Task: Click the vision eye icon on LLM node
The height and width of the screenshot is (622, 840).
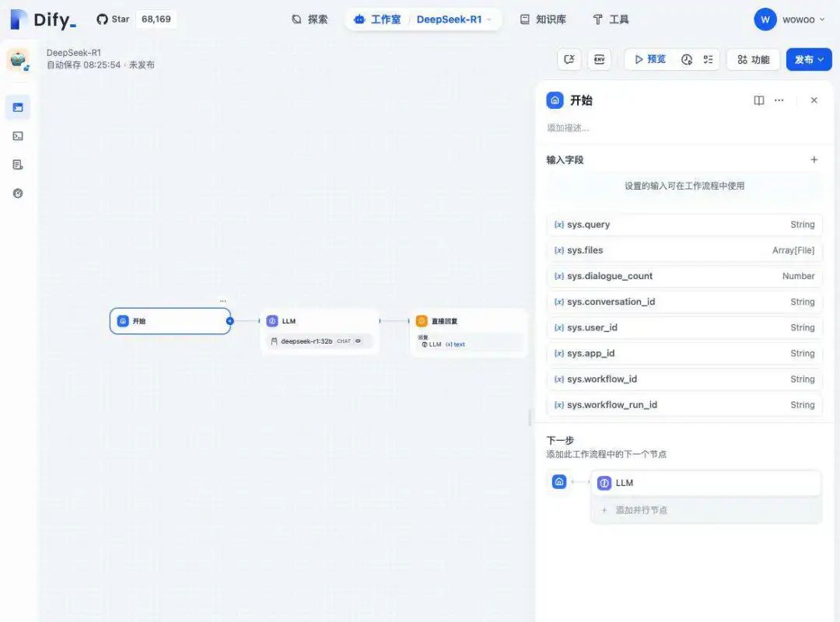Action: point(358,341)
